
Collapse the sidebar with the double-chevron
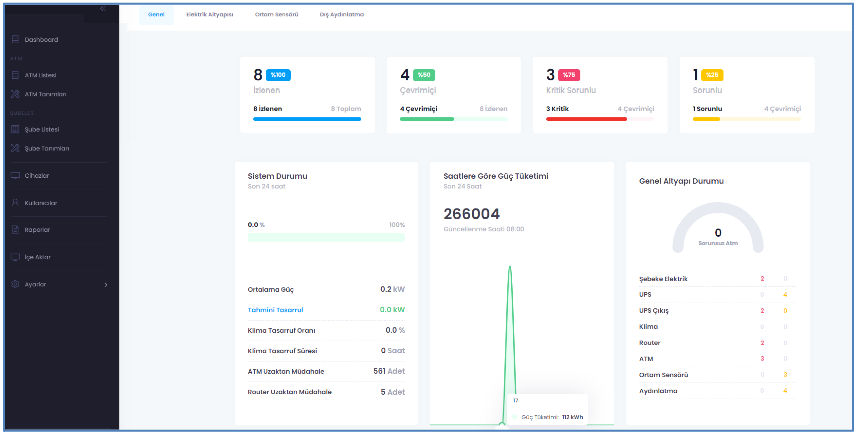[103, 8]
